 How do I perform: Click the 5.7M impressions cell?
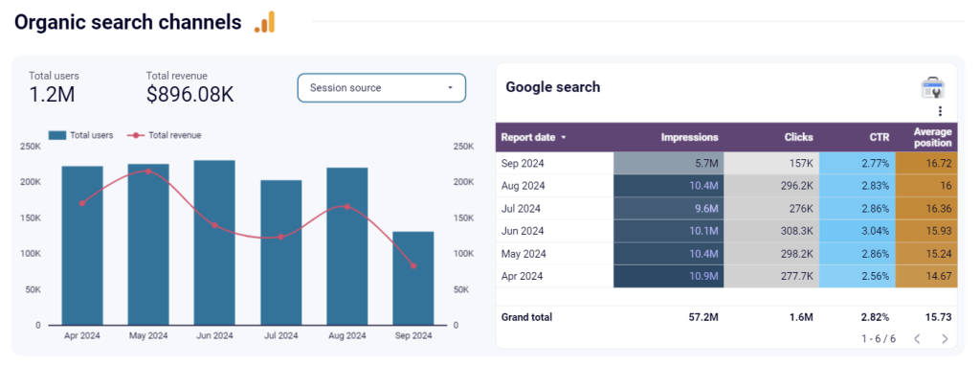(669, 163)
